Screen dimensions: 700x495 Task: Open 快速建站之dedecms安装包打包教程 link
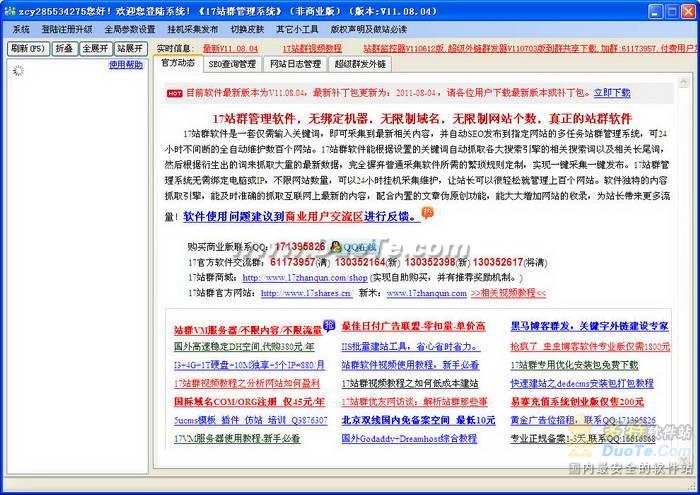(x=582, y=383)
